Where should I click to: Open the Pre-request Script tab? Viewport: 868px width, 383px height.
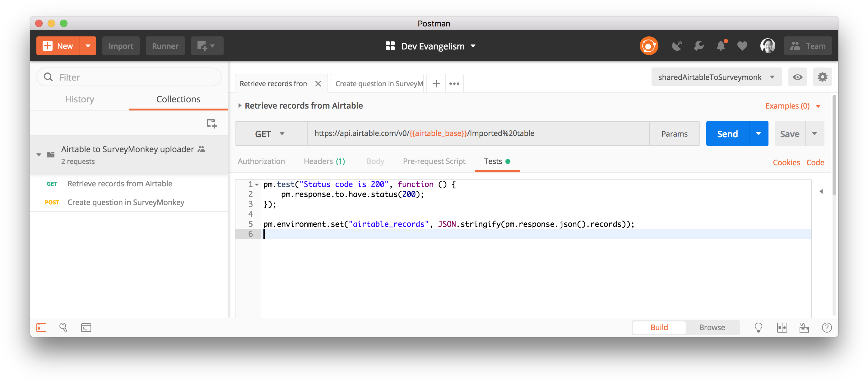tap(434, 161)
